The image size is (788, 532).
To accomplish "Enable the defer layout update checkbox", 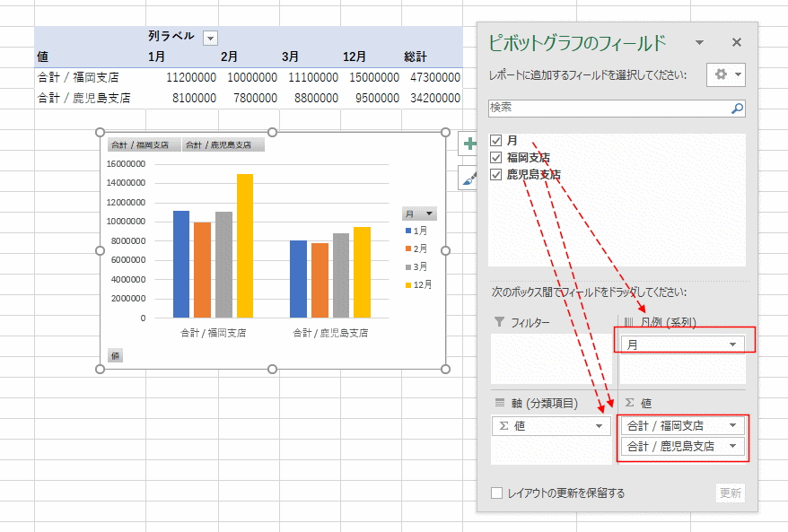I will 496,493.
